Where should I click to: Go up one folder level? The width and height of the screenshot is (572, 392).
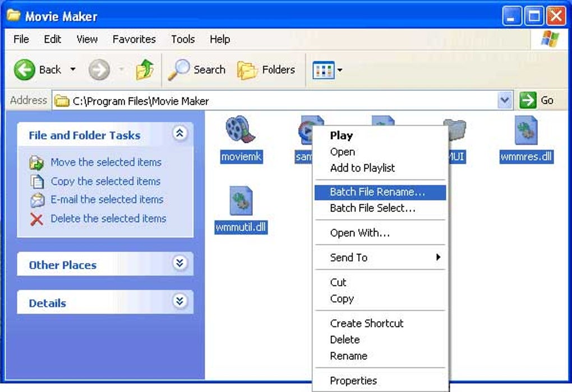(145, 70)
